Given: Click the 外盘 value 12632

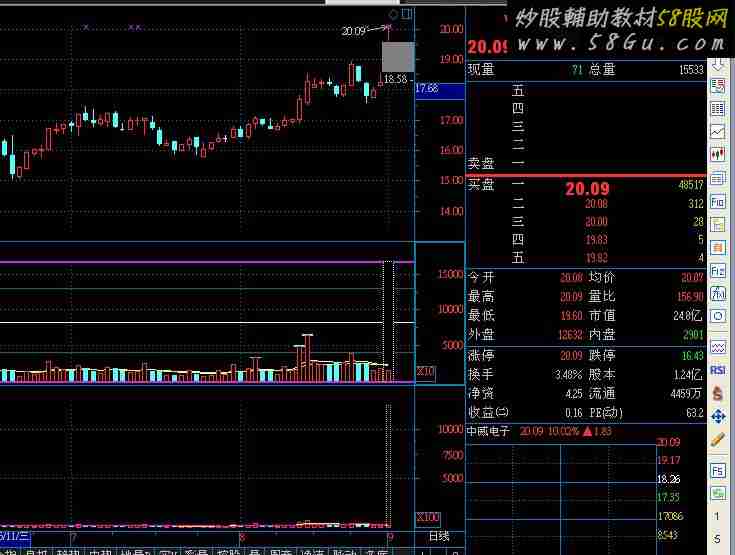Looking at the screenshot, I should [570, 335].
